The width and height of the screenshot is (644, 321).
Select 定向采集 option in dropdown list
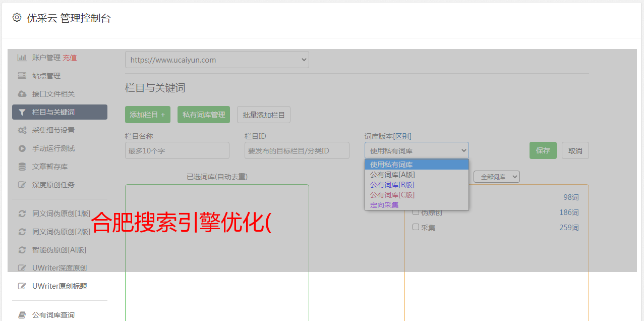click(384, 205)
